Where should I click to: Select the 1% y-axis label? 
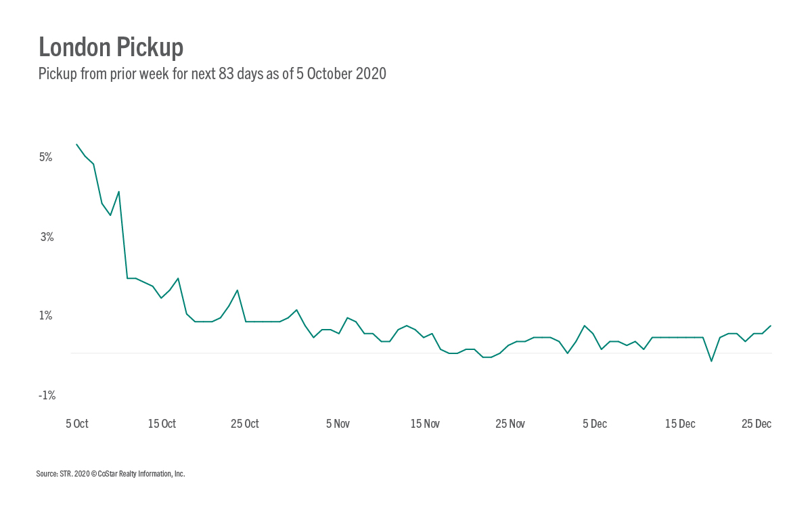pyautogui.click(x=46, y=315)
